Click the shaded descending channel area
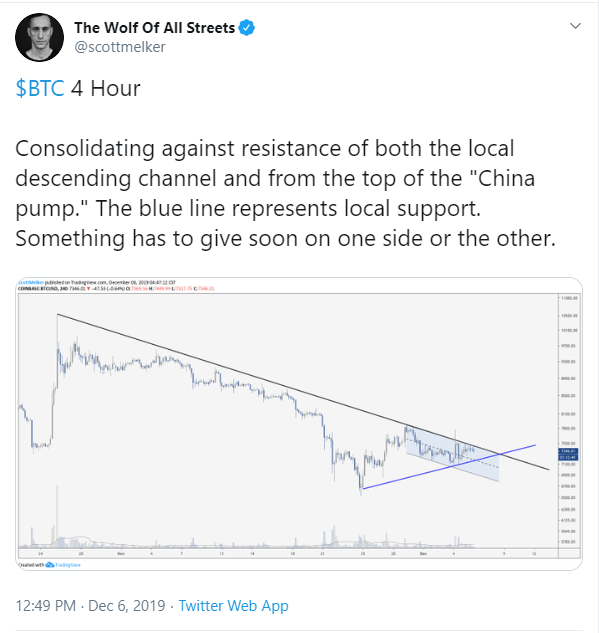Viewport: 599px width, 633px height. coord(452,452)
